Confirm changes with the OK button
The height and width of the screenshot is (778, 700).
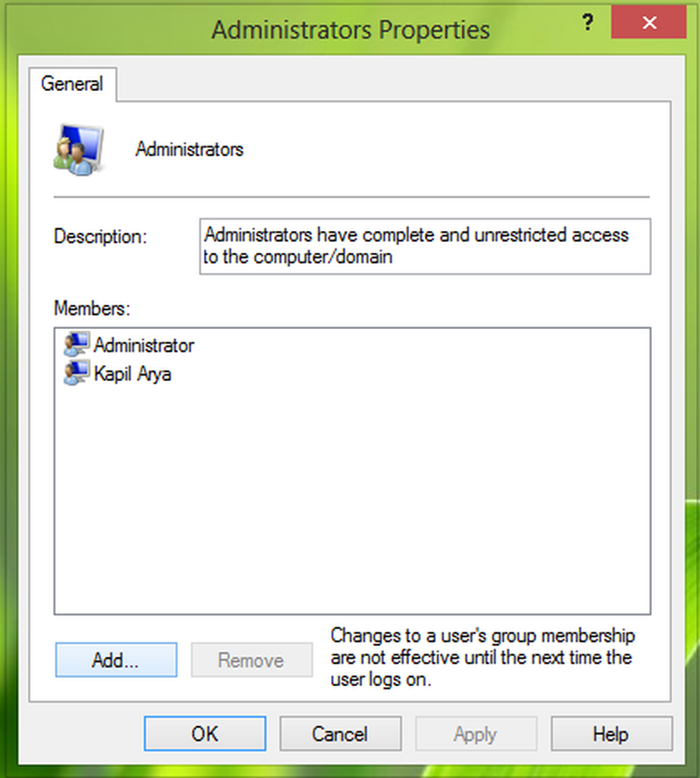204,733
